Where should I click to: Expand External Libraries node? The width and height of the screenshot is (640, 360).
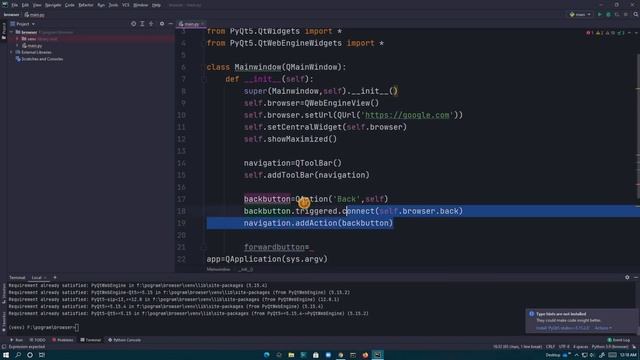[x=11, y=52]
